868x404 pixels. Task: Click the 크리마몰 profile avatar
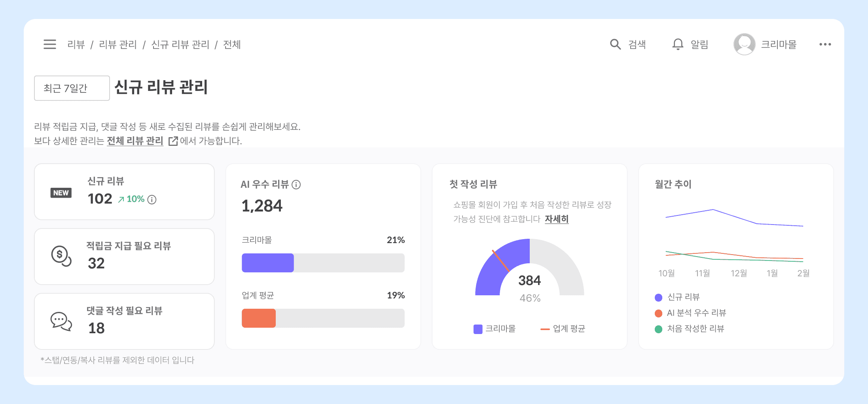[x=744, y=44]
